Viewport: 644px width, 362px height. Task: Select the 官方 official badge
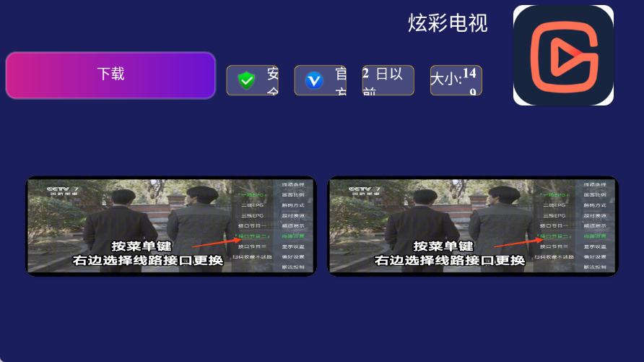pyautogui.click(x=321, y=80)
